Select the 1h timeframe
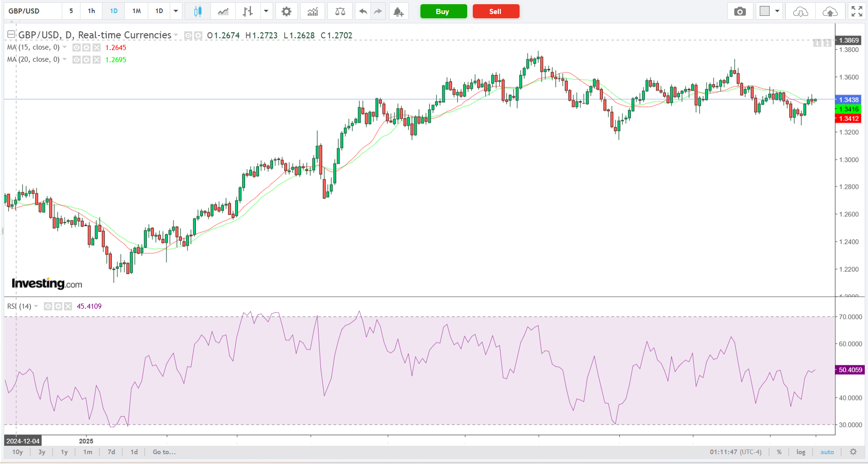The height and width of the screenshot is (464, 868). 91,11
